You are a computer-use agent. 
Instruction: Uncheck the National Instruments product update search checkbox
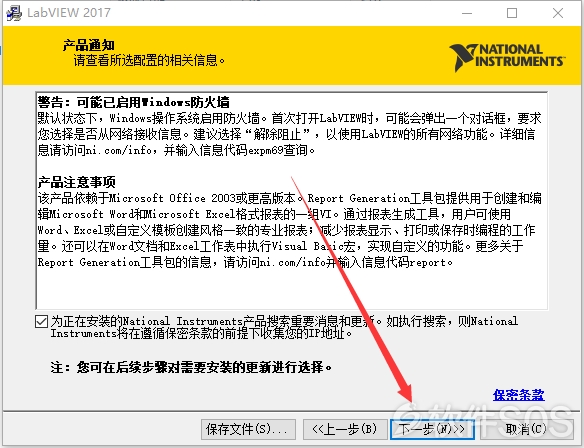(x=41, y=321)
